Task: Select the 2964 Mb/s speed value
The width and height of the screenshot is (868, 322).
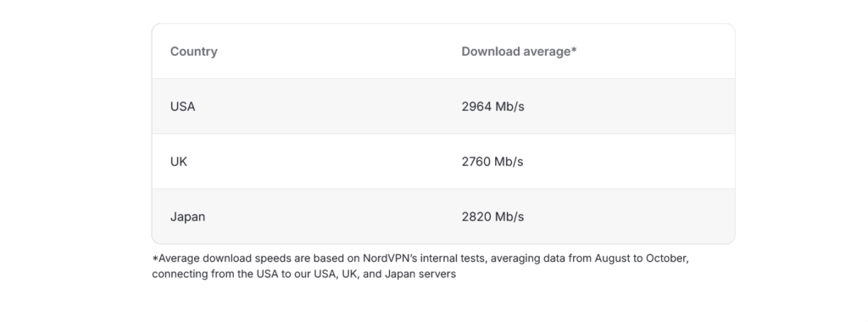Action: pos(492,107)
